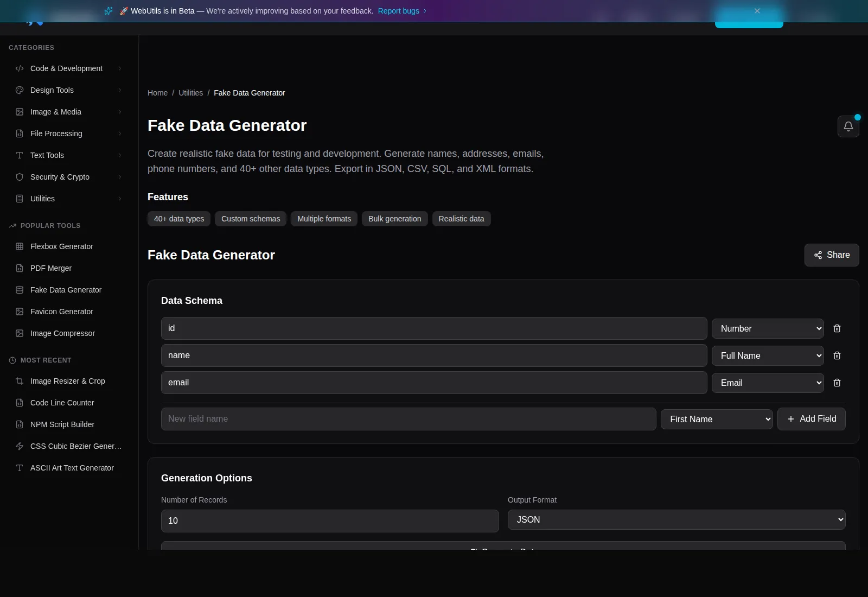Click the Design Tools palette icon
Image resolution: width=868 pixels, height=597 pixels.
[20, 90]
